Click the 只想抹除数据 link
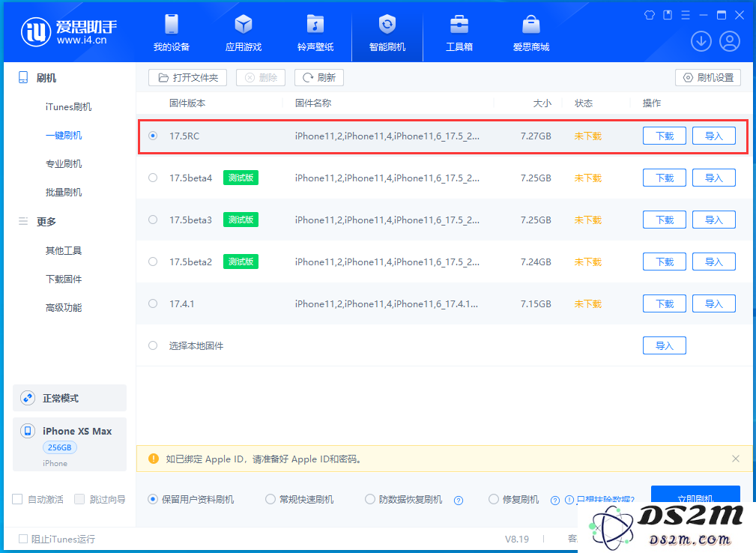The height and width of the screenshot is (553, 756). pos(605,500)
